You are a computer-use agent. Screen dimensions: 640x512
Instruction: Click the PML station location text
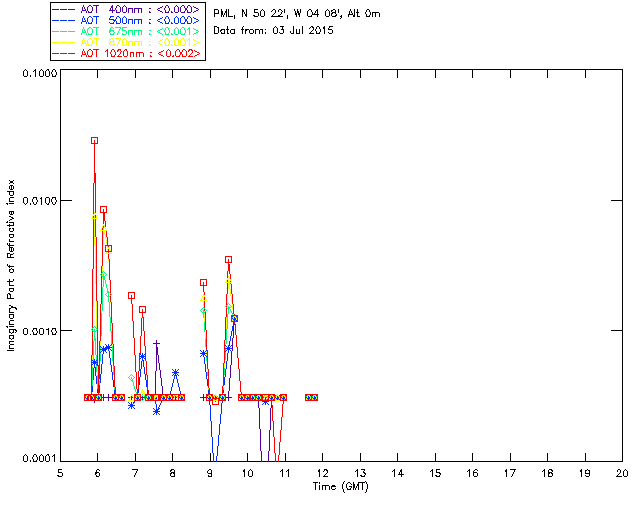(x=297, y=14)
